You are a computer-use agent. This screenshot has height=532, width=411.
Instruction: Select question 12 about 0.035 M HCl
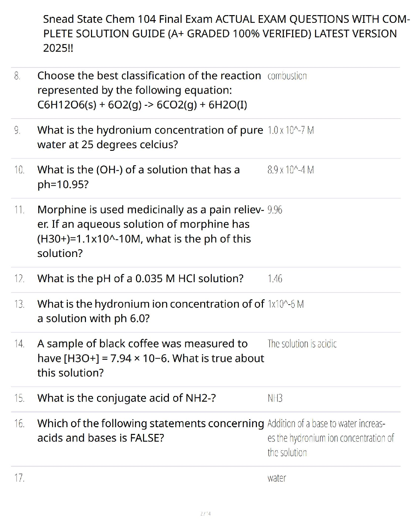point(140,278)
